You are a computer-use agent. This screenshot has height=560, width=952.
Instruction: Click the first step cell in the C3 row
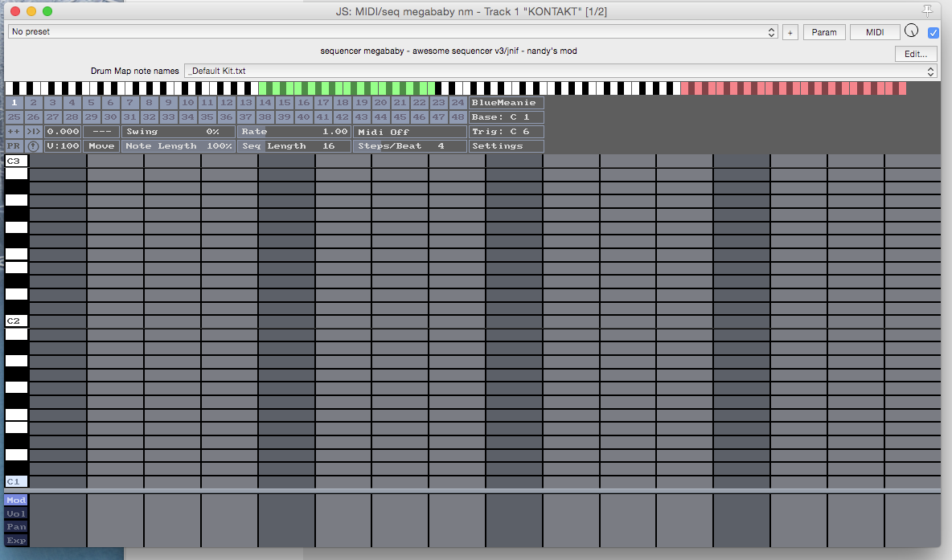click(58, 161)
